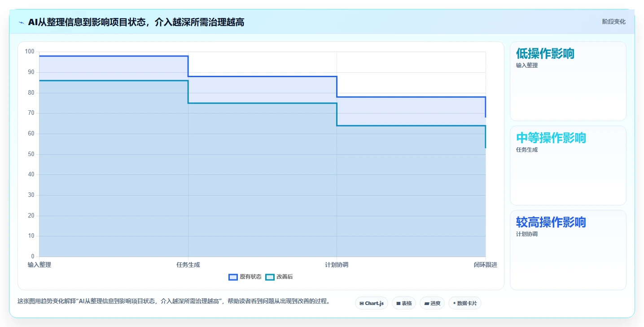The image size is (644, 327).
Task: Toggle the 改善后 legend entry
Action: point(279,277)
